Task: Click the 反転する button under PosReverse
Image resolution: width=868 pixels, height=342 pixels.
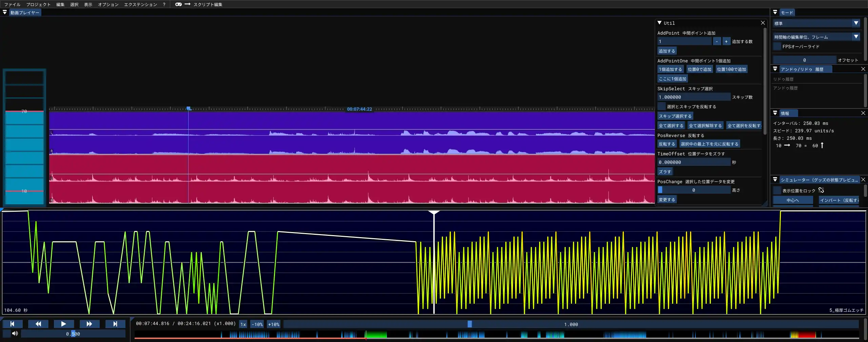Action: 667,144
